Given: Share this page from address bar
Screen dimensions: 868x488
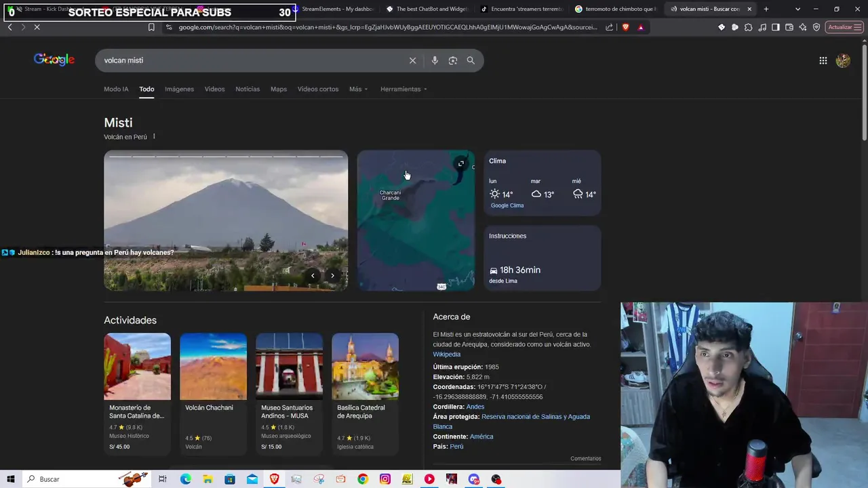Looking at the screenshot, I should pyautogui.click(x=609, y=27).
